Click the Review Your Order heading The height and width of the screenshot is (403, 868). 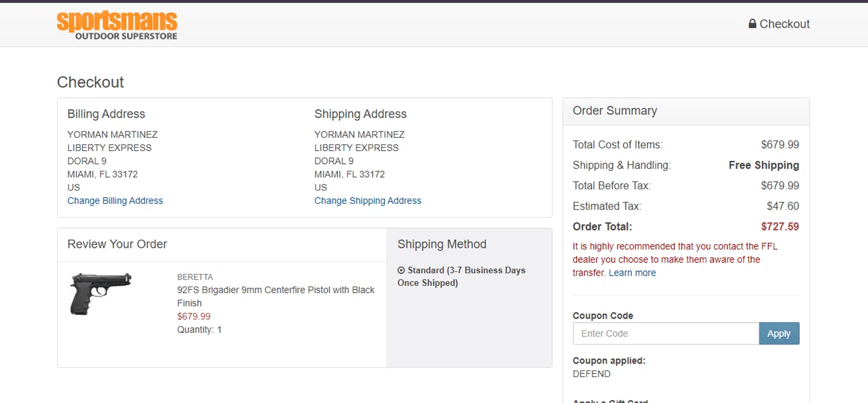[117, 244]
